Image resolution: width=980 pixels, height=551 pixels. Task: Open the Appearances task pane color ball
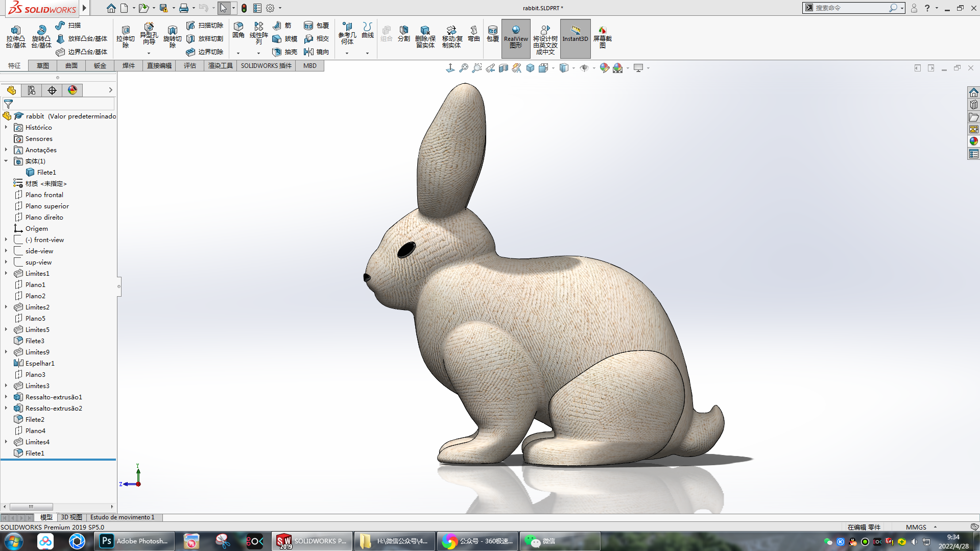pyautogui.click(x=973, y=141)
